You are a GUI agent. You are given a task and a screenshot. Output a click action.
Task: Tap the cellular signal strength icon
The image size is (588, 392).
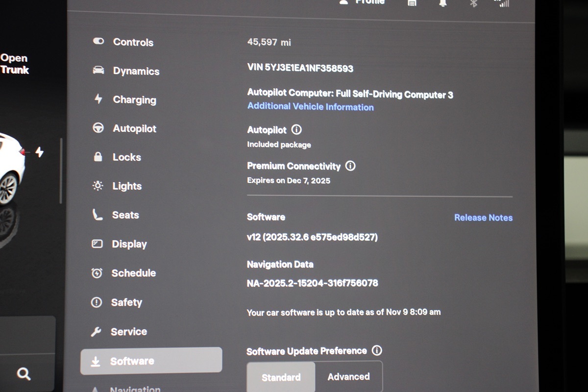(x=503, y=3)
